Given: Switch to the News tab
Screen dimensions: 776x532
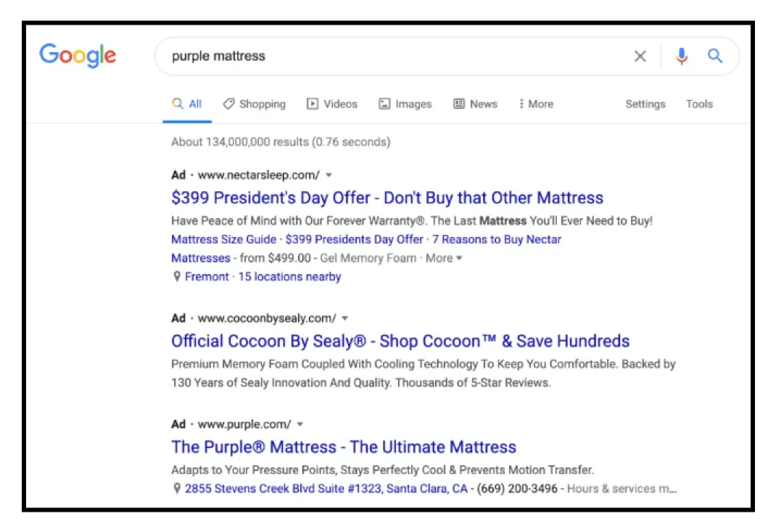Looking at the screenshot, I should click(x=476, y=104).
